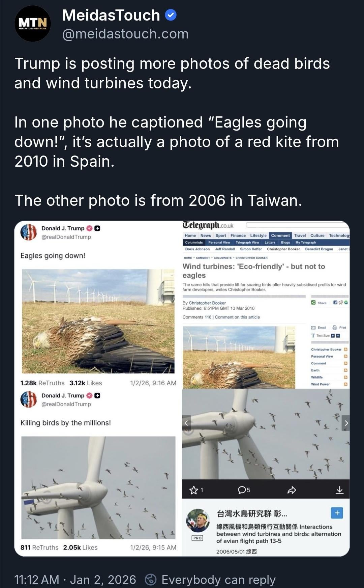364x588 pixels.
Task: Open the Finance tab on the Telegraph site
Action: pyautogui.click(x=238, y=235)
